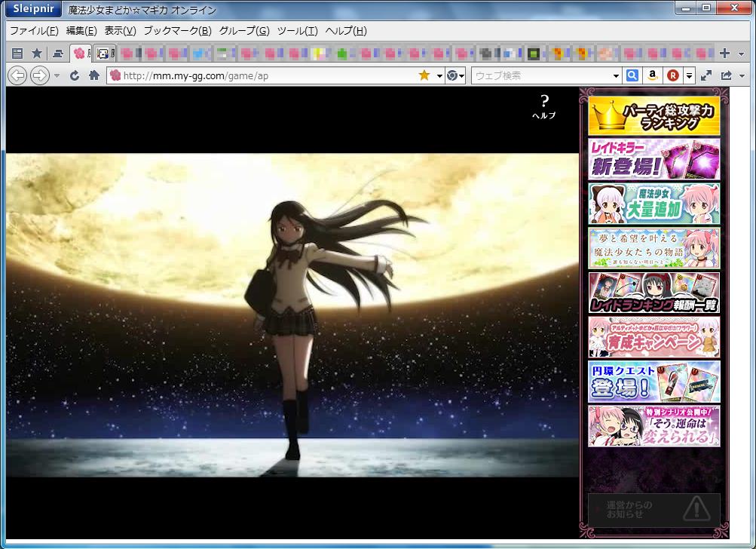Image resolution: width=756 pixels, height=549 pixels.
Task: Open the 夢と希望を叶える魔法少女たちの物語 banner
Action: (653, 248)
